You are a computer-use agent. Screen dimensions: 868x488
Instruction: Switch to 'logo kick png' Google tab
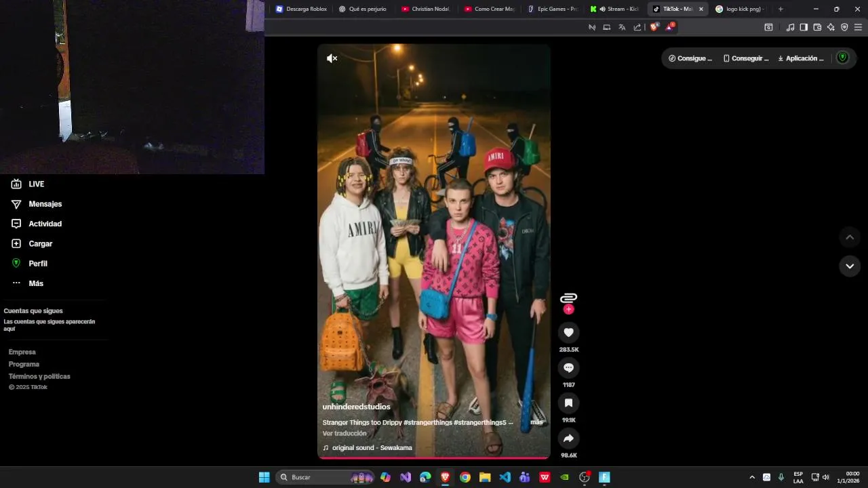[740, 9]
